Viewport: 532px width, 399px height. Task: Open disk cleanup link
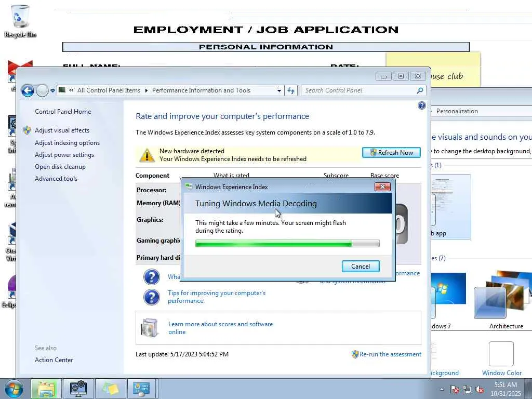tap(60, 167)
